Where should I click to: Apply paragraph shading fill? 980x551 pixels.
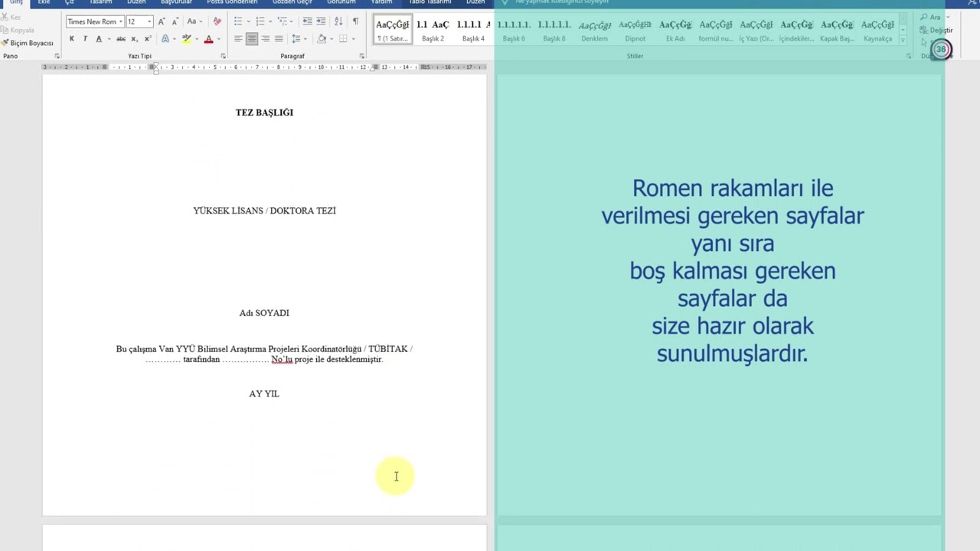[322, 39]
